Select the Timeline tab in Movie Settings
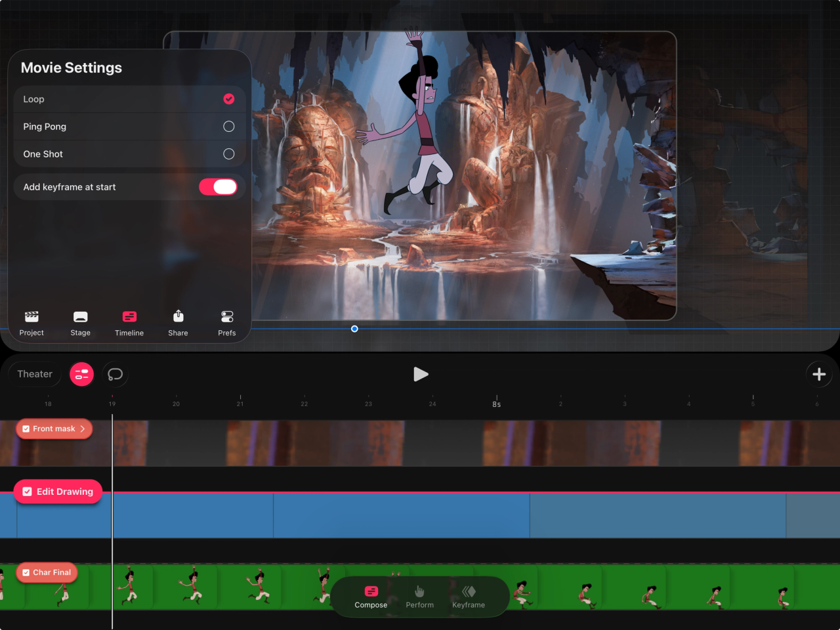The height and width of the screenshot is (630, 840). 129,322
